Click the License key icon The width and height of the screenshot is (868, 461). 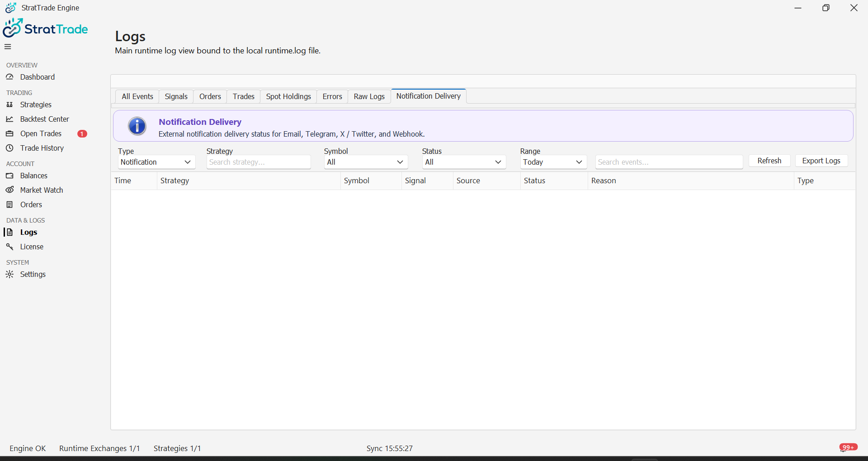9,247
